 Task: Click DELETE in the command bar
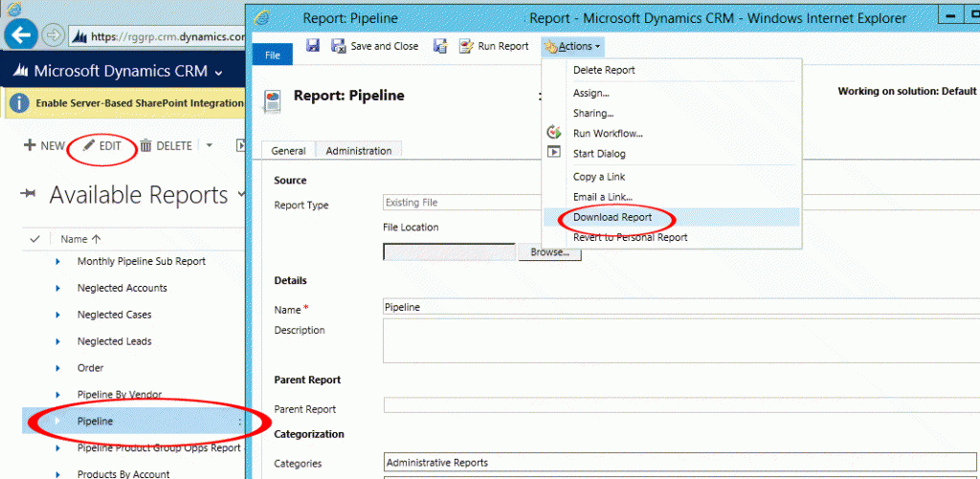coord(166,145)
